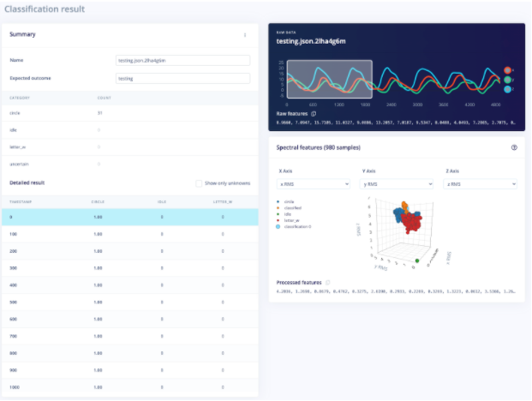This screenshot has height=401, width=532.
Task: Toggle the cyan z-axis series legend circle
Action: pyautogui.click(x=508, y=89)
